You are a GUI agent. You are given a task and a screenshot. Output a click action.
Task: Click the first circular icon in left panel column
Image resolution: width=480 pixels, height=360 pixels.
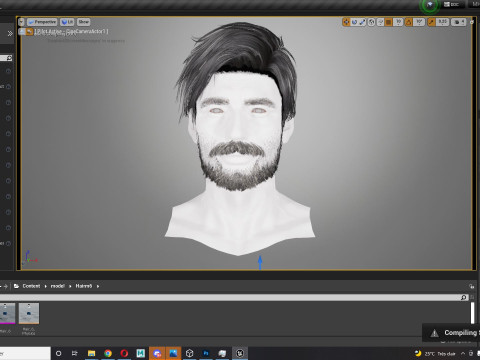tap(9, 71)
